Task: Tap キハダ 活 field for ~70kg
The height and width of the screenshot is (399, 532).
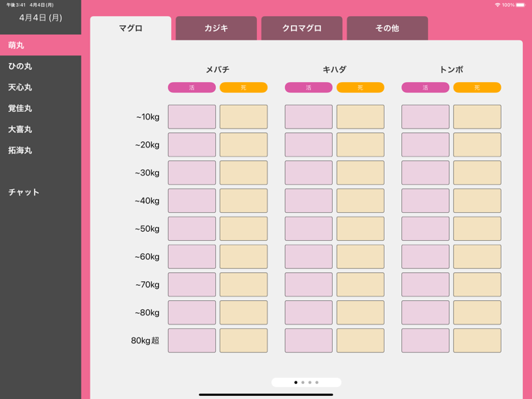Action: 309,284
